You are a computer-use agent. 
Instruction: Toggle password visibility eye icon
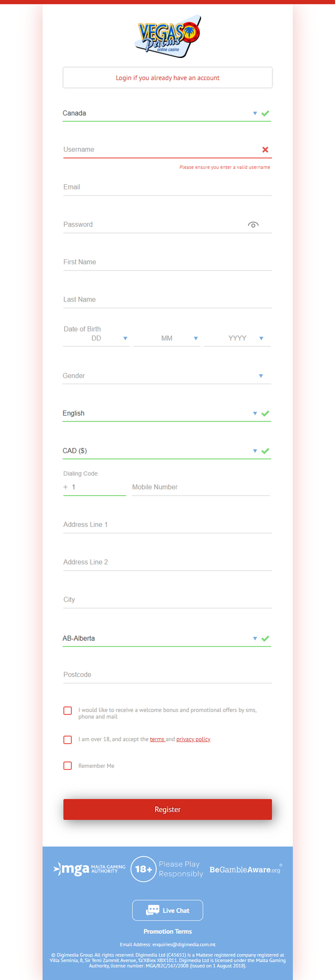[253, 224]
